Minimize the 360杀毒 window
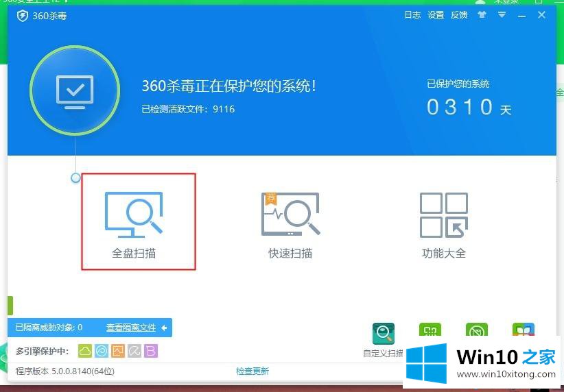564x392 pixels. [x=521, y=16]
